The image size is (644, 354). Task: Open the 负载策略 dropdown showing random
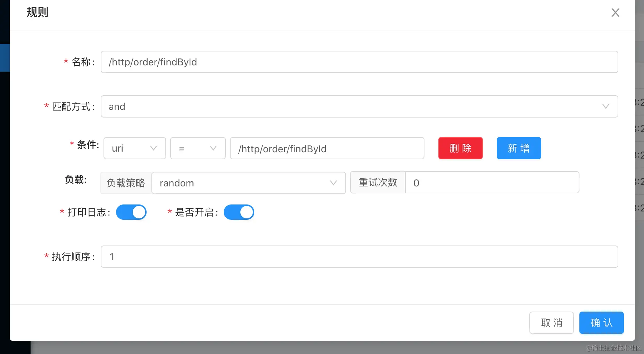coord(248,183)
